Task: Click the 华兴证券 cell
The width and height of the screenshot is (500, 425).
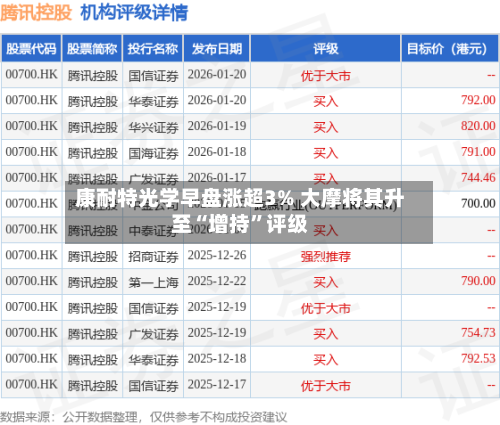Action: point(153,127)
